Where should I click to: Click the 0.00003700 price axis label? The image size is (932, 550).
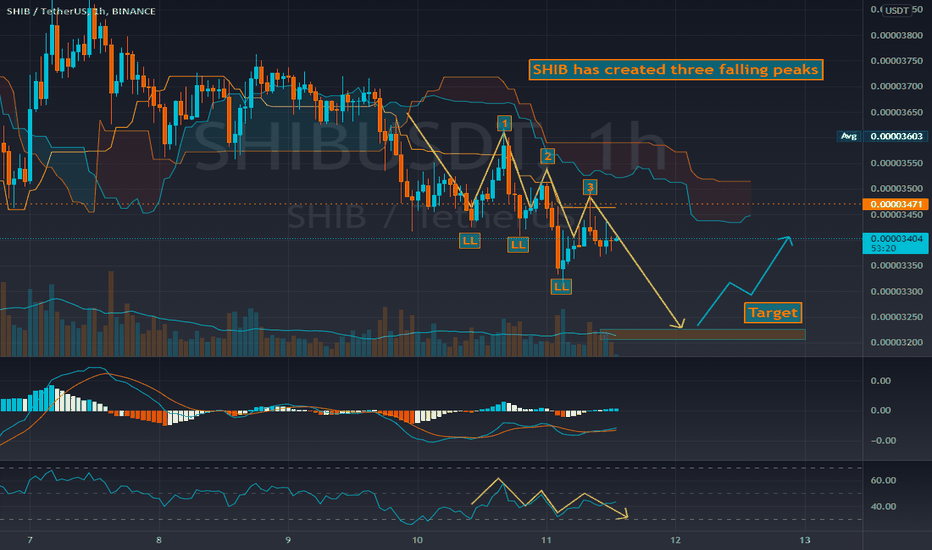(896, 86)
